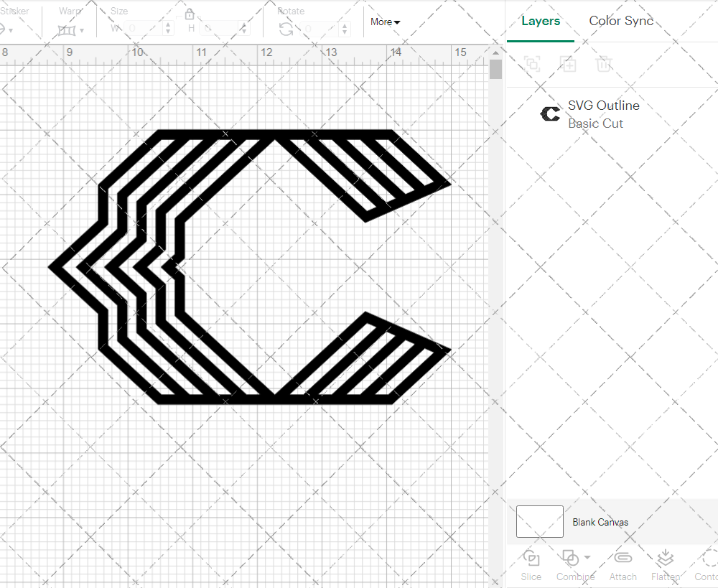Click the Duplicate layer icon
The image size is (718, 588).
[x=568, y=64]
